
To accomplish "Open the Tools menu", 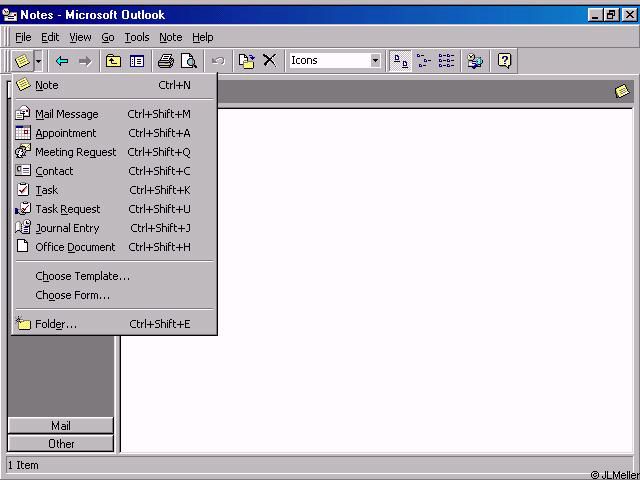I will (137, 38).
